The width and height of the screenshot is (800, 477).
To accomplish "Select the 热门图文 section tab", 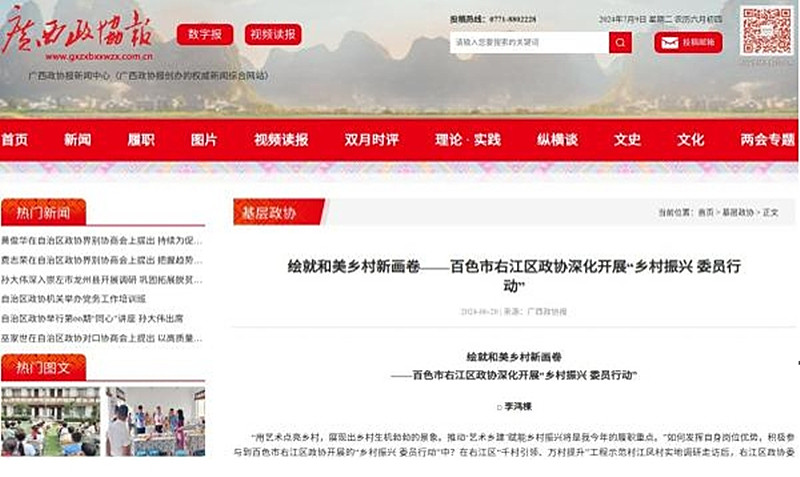I will coord(43,367).
